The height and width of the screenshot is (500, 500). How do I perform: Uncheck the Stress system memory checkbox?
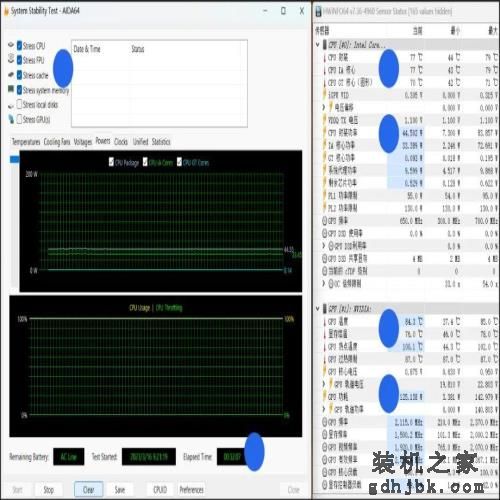tap(19, 90)
